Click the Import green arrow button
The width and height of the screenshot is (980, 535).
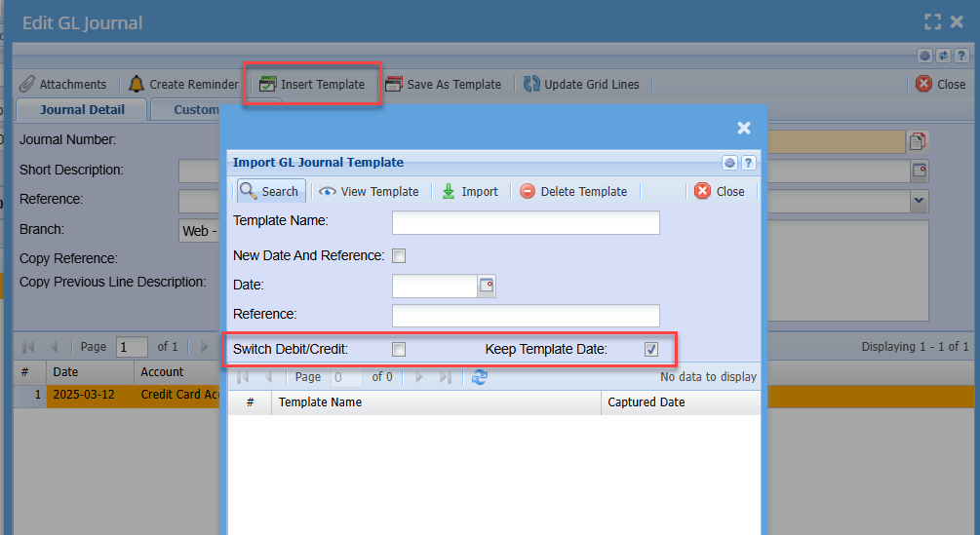pos(471,192)
